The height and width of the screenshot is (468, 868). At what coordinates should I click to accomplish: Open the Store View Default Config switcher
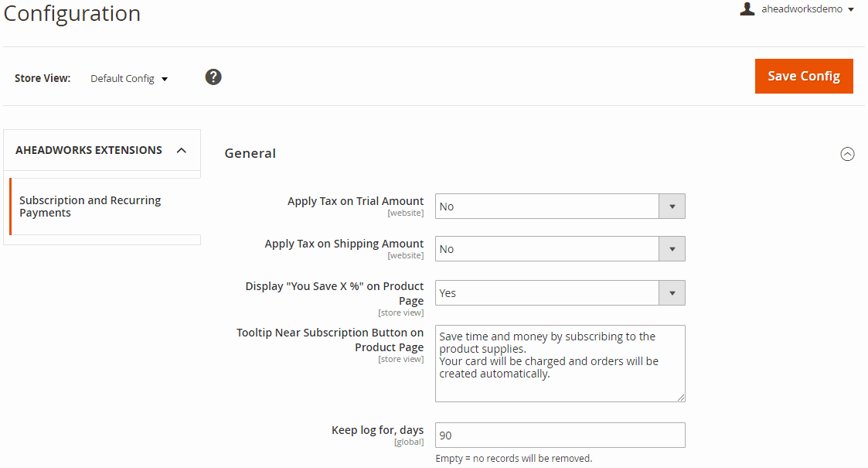(x=129, y=79)
